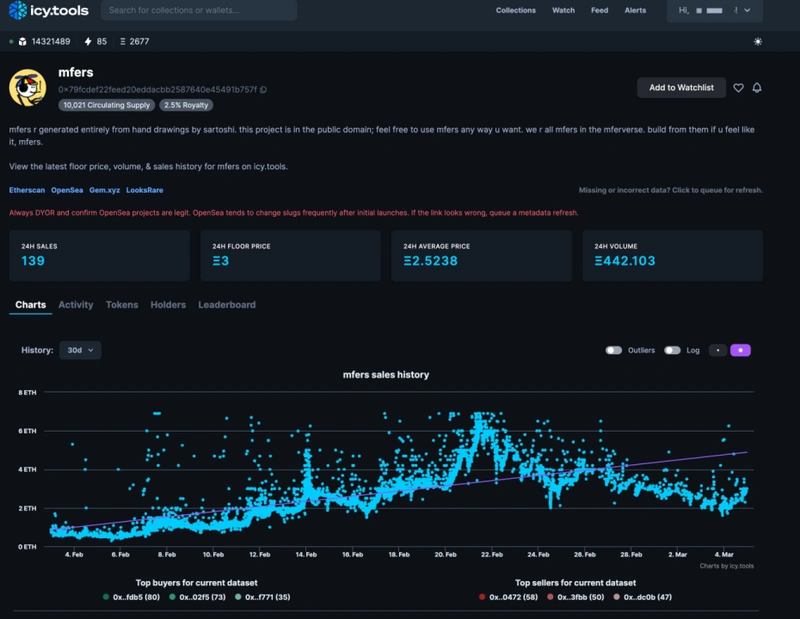Image resolution: width=800 pixels, height=619 pixels.
Task: Expand the History 30d dropdown
Action: coord(80,350)
